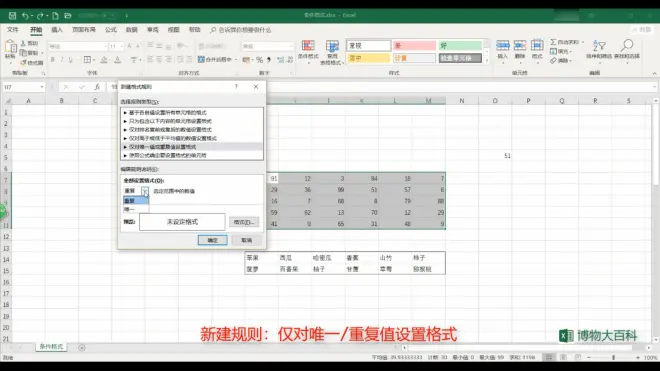Click the Insert Function fx icon
Screen dimensions: 660x371
[97, 87]
